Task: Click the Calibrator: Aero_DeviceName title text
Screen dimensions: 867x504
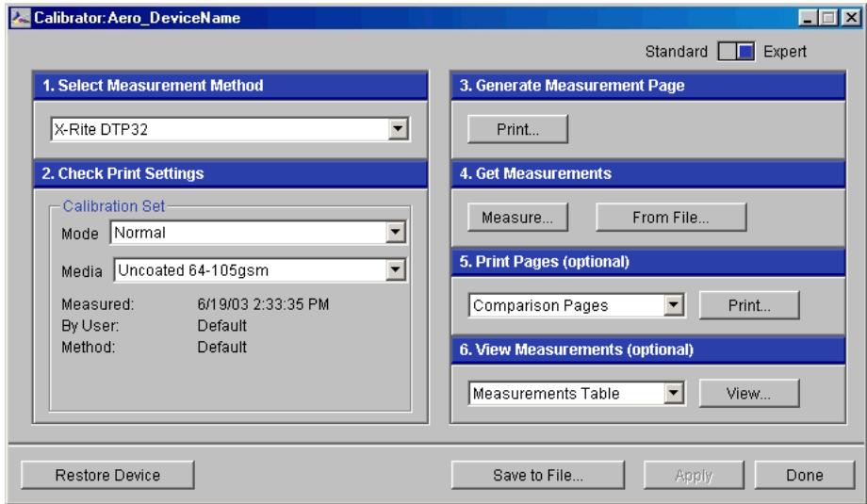Action: click(138, 18)
